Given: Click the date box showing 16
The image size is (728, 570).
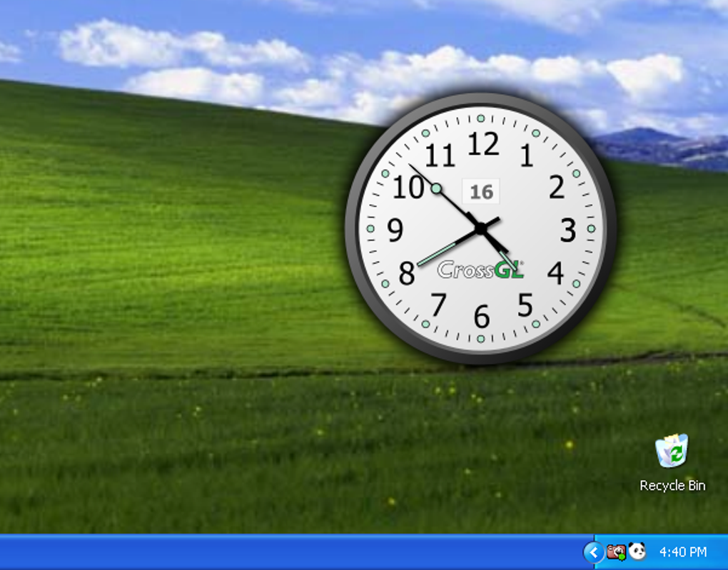Looking at the screenshot, I should click(x=481, y=191).
